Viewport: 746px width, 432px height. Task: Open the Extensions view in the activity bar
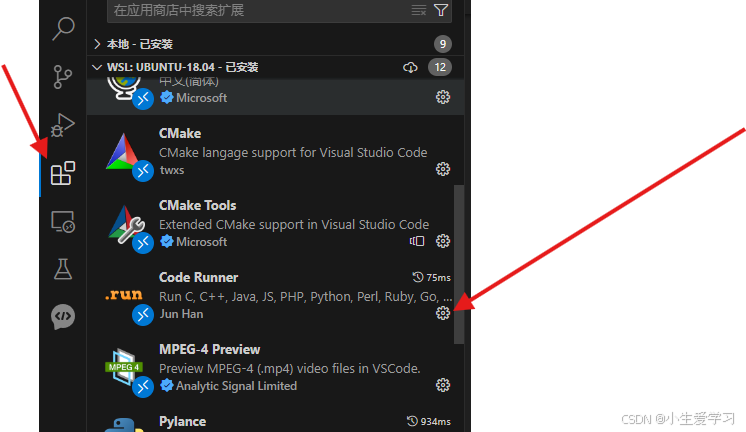coord(63,173)
